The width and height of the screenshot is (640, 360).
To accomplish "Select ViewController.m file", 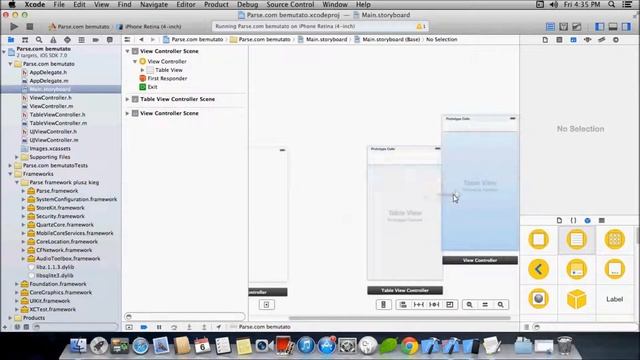I will (x=51, y=106).
